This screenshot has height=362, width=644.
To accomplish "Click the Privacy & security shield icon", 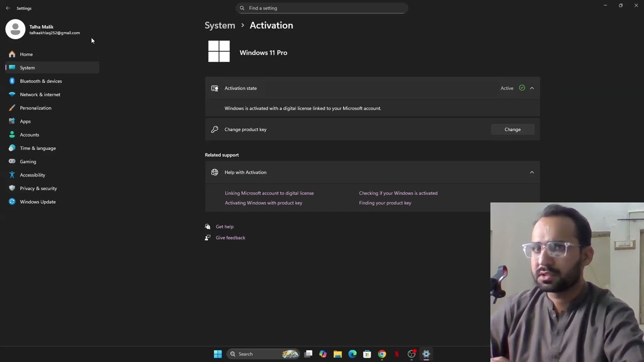I will point(12,188).
